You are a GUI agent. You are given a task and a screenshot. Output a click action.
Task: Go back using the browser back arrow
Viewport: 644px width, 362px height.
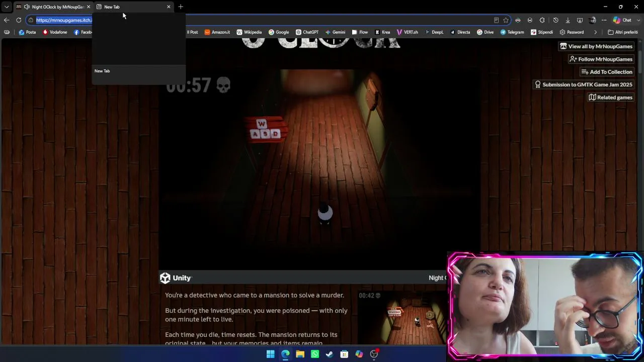point(7,20)
